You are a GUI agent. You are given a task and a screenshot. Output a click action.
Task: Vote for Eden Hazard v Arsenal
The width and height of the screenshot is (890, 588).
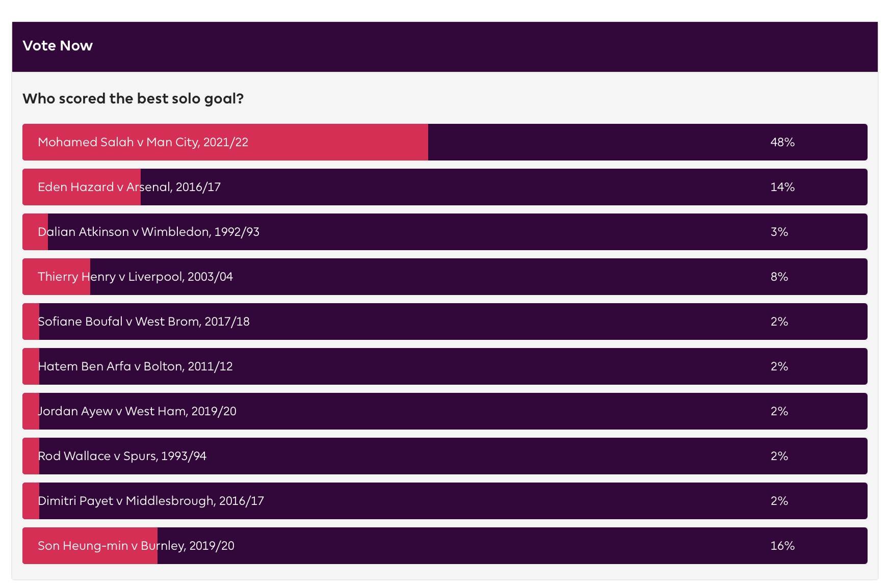tap(129, 187)
